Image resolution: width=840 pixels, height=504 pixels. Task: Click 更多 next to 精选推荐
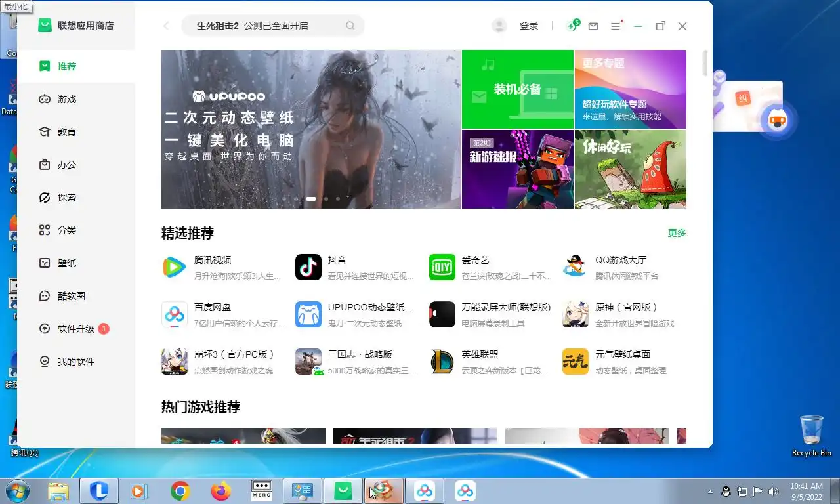677,233
